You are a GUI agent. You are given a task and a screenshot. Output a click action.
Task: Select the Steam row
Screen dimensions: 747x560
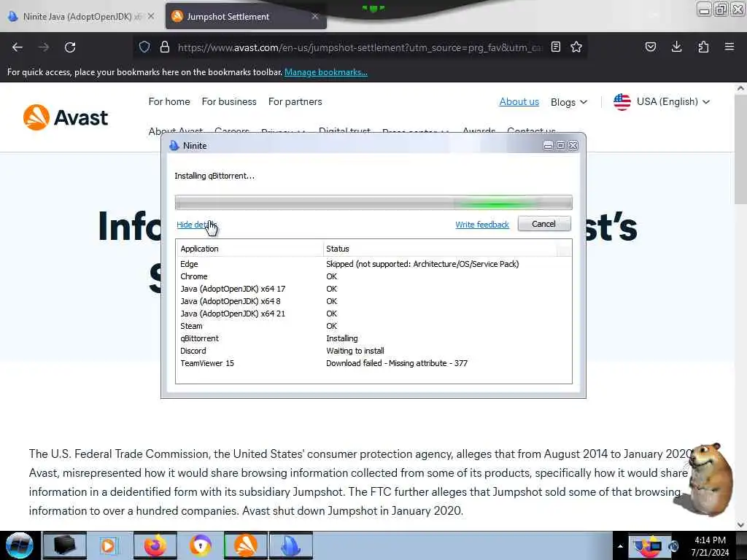pos(373,326)
